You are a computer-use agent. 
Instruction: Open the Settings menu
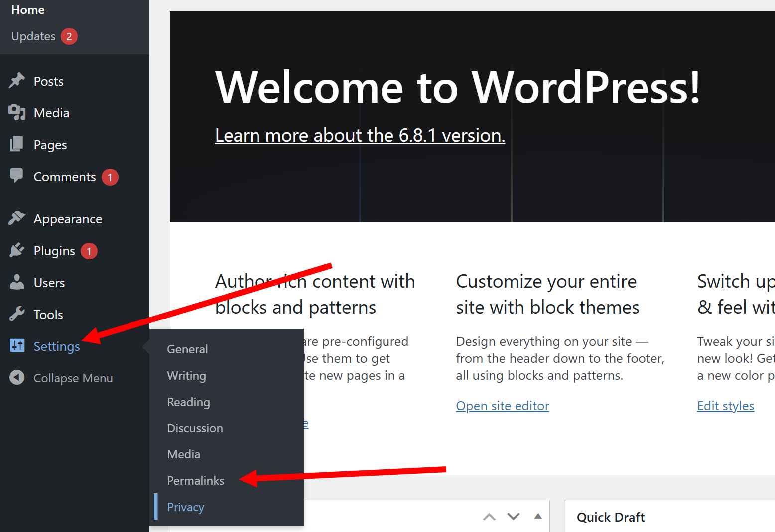[57, 346]
